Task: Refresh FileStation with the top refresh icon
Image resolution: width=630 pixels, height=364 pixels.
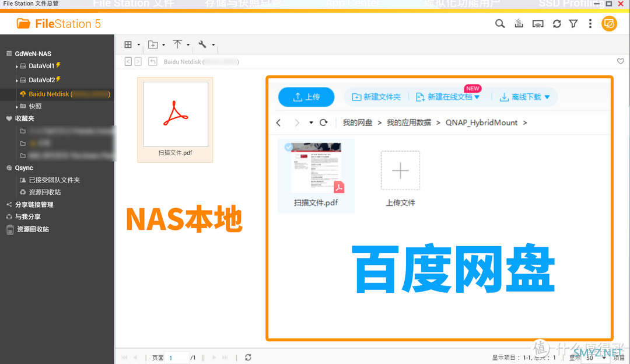Action: coord(556,24)
